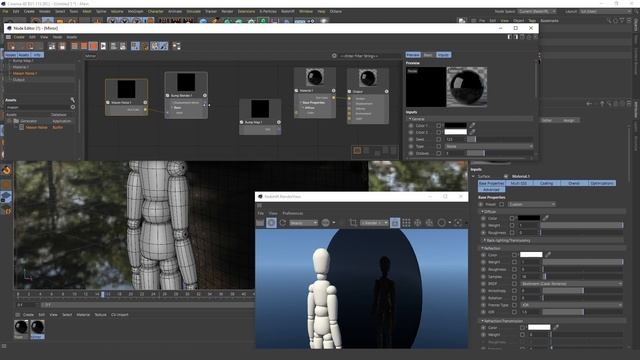
Task: Click the eyedropper next to Diffuse Color
Action: 545,218
